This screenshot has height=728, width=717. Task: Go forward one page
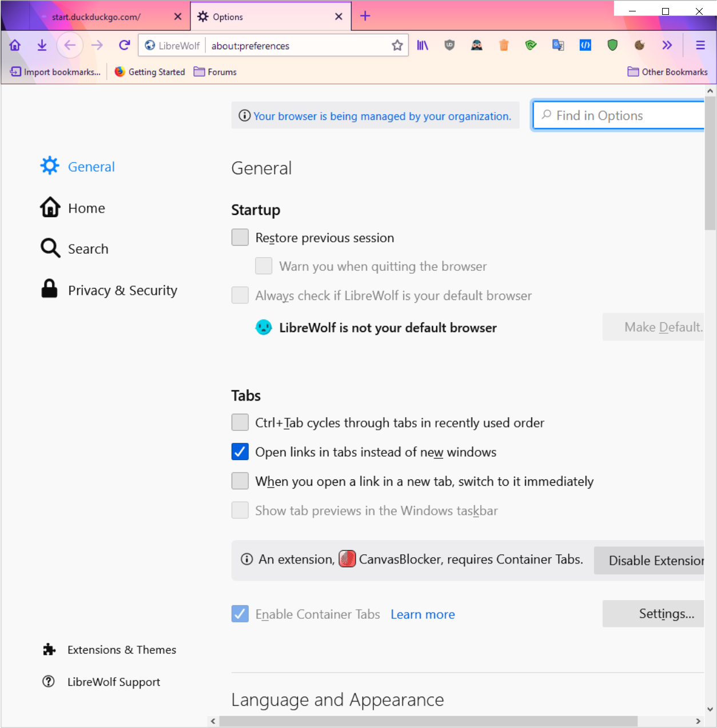point(97,45)
